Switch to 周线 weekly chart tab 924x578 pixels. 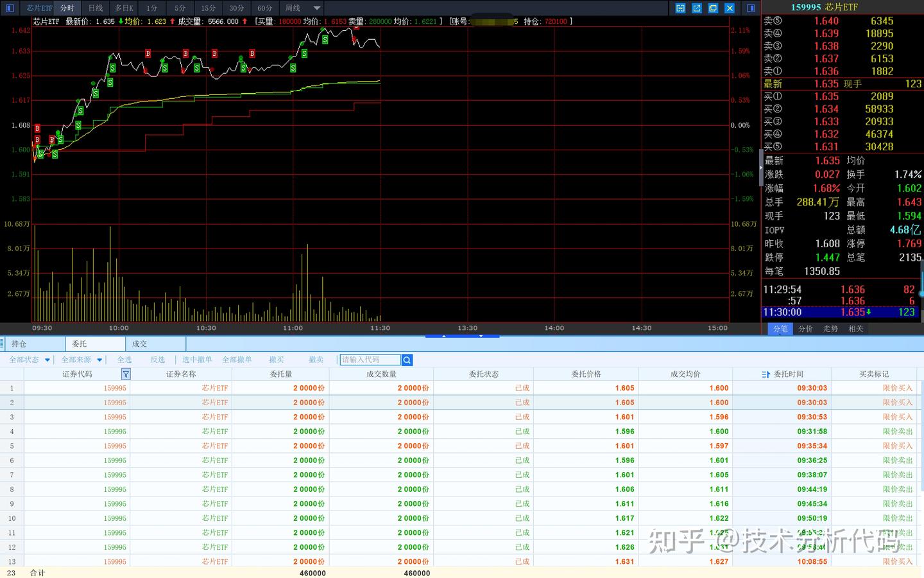click(293, 8)
